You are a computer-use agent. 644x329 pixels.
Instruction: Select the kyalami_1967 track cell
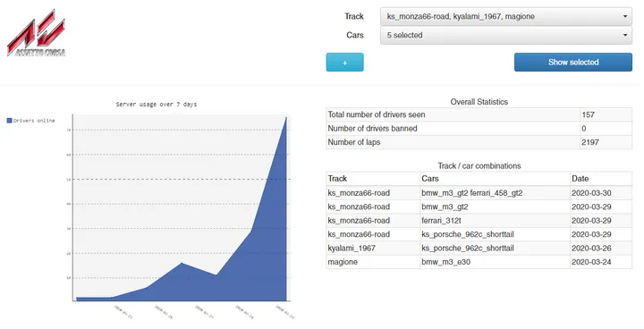373,248
